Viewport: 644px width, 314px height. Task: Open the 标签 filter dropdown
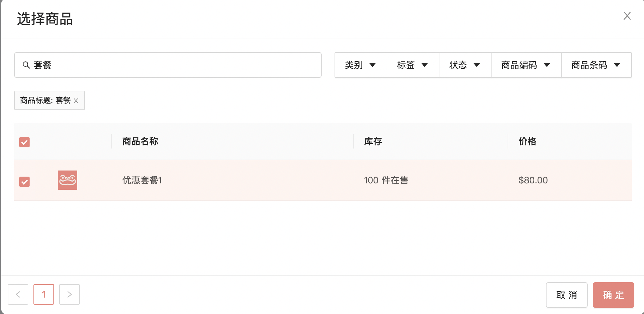[x=413, y=65]
